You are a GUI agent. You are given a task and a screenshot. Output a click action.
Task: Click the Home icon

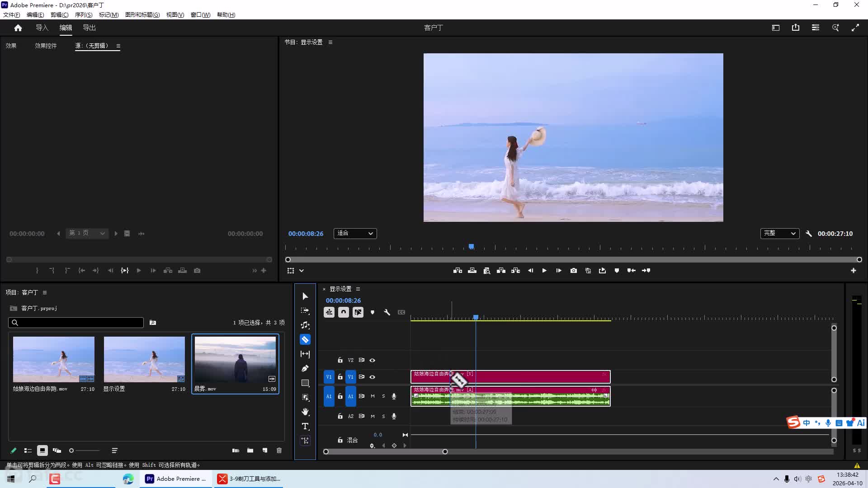(18, 28)
